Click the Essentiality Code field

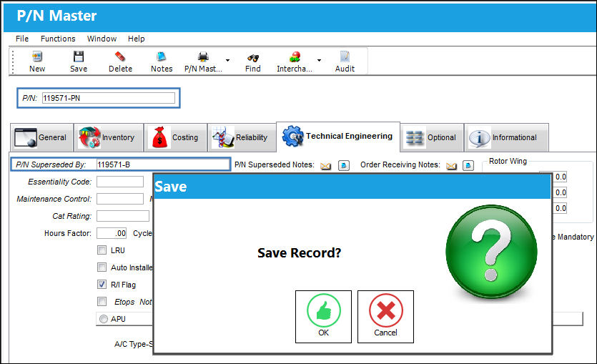pos(120,182)
